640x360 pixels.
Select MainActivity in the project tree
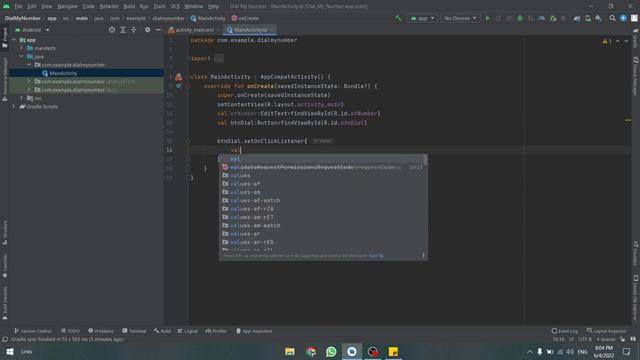click(x=63, y=73)
